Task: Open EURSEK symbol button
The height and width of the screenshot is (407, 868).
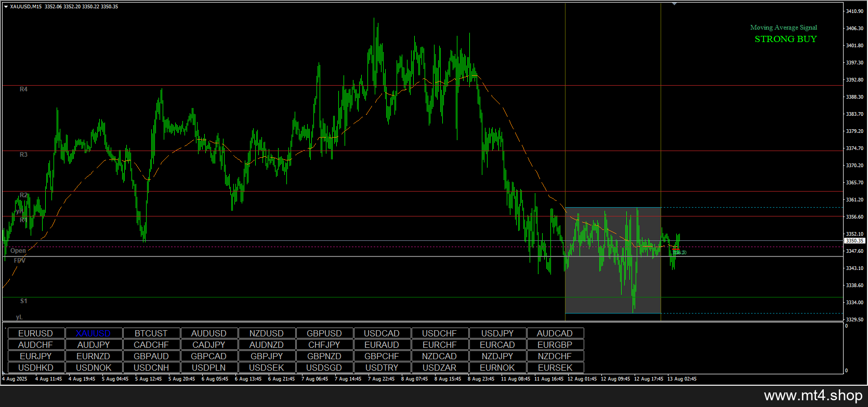Action: pos(555,368)
